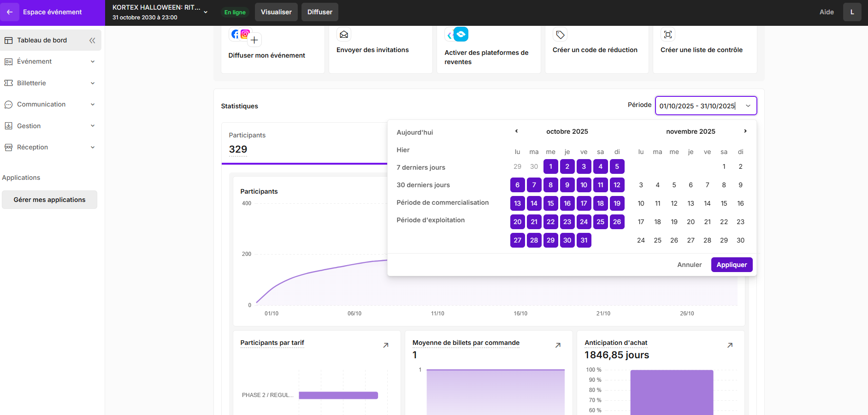868x415 pixels.
Task: Click the Période date range input field
Action: 706,106
